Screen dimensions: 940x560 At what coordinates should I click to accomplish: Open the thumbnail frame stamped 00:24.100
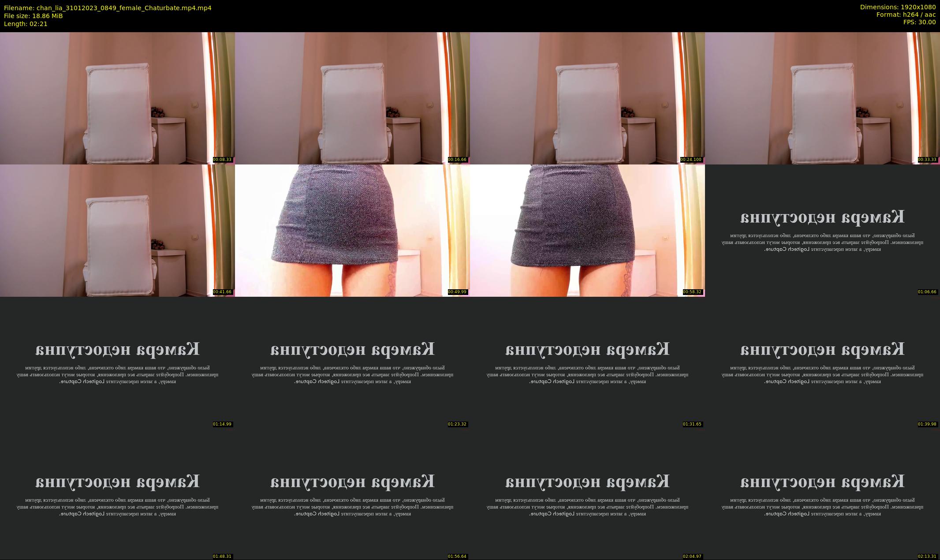pyautogui.click(x=587, y=98)
